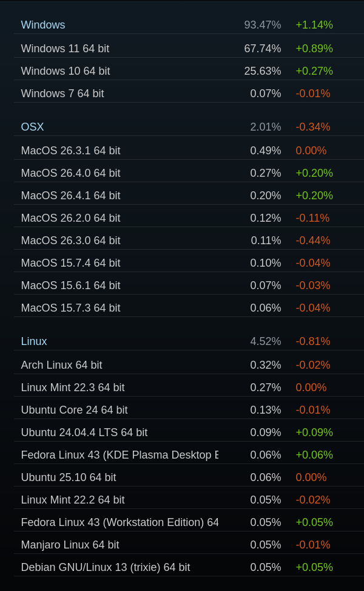Select the Arch Linux 64 bit row
Viewport: 364px width, 591px height.
point(189,365)
